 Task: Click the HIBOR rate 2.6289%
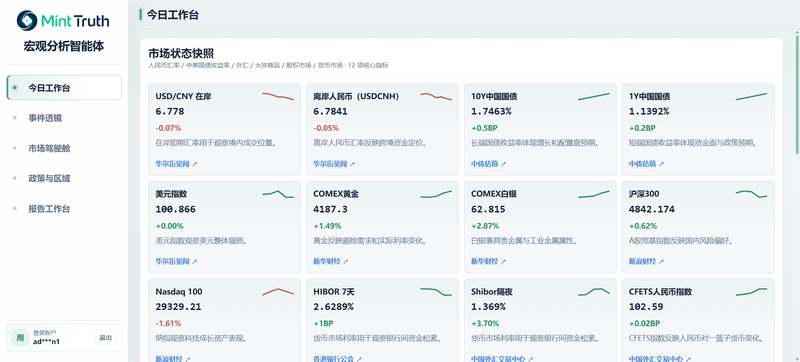[334, 307]
